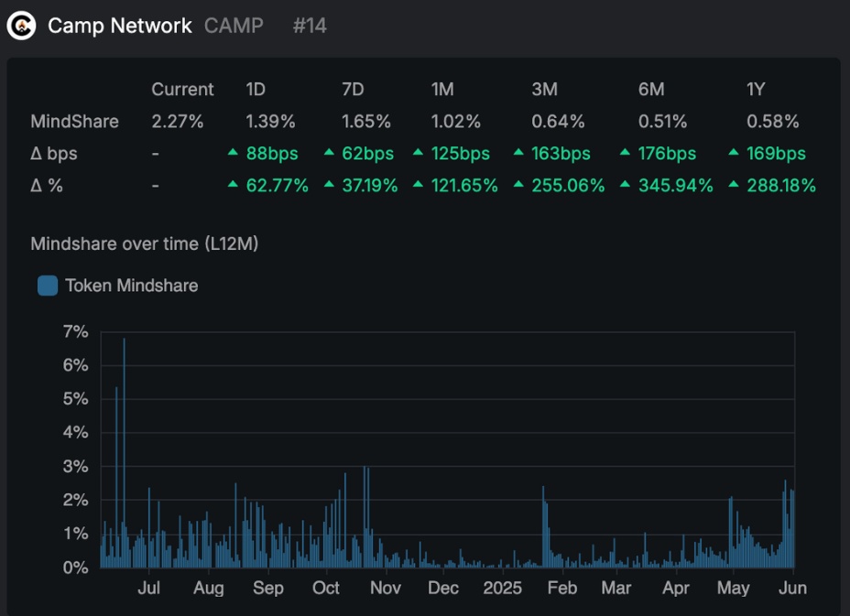Click the up arrow beside 255.06%
The image size is (850, 616).
tap(518, 184)
